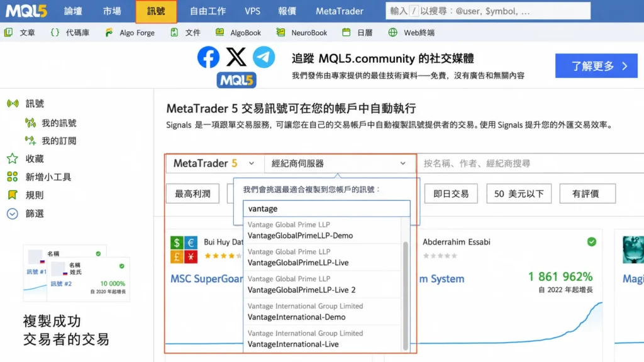Click the 50 美元以下 filter button
This screenshot has height=362, width=644.
tap(519, 194)
